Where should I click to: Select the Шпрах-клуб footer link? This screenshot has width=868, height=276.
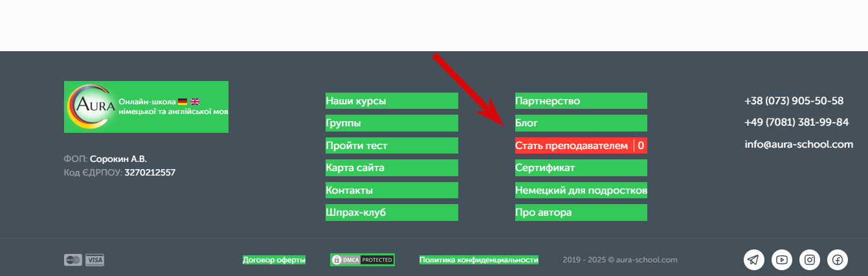(392, 213)
